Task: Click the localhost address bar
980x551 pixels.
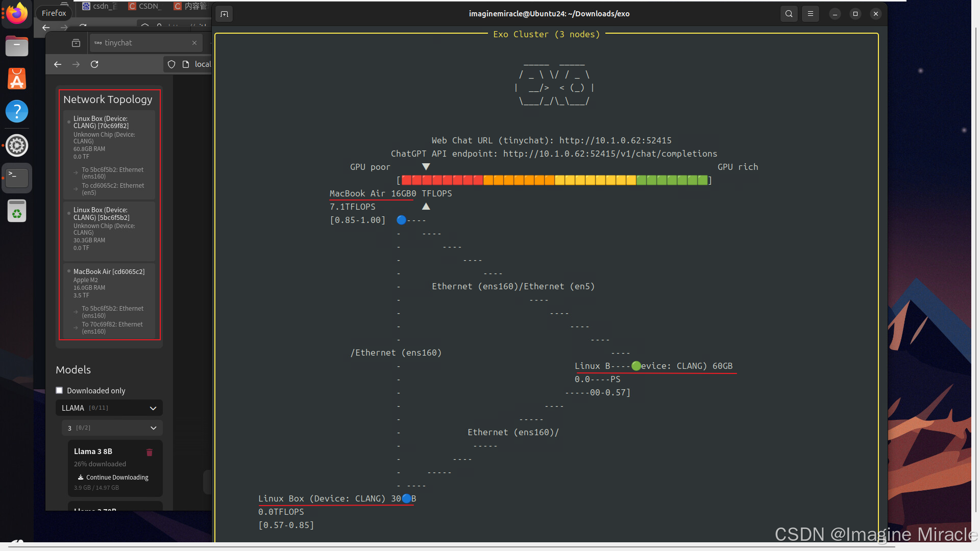Action: point(202,64)
